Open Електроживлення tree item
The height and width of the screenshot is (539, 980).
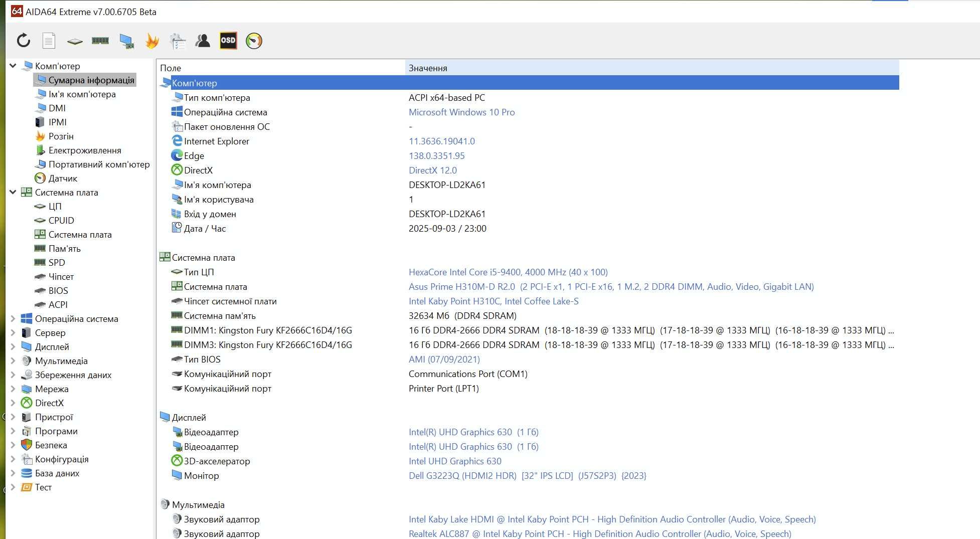coord(85,150)
